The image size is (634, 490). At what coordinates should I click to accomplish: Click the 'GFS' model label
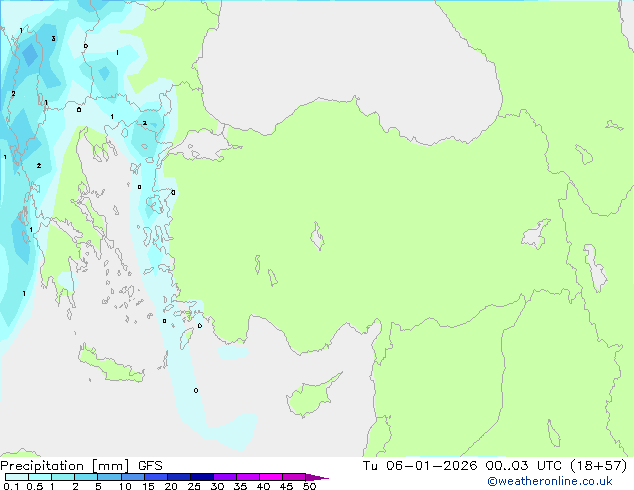[x=150, y=466]
